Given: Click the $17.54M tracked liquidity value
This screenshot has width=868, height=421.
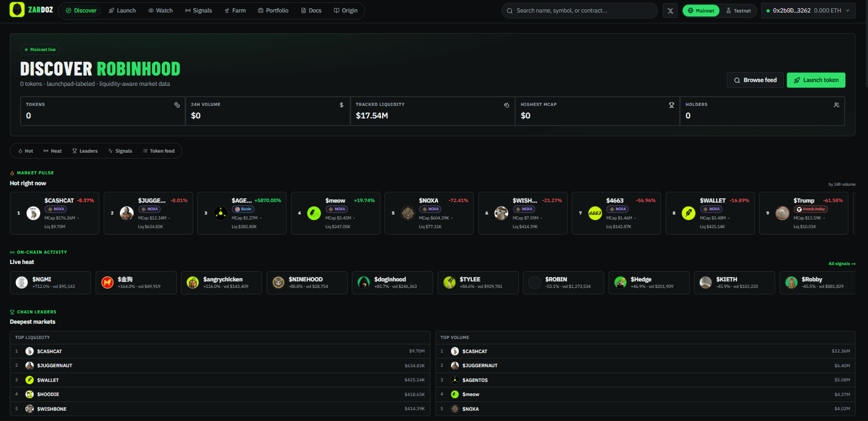Looking at the screenshot, I should 372,116.
